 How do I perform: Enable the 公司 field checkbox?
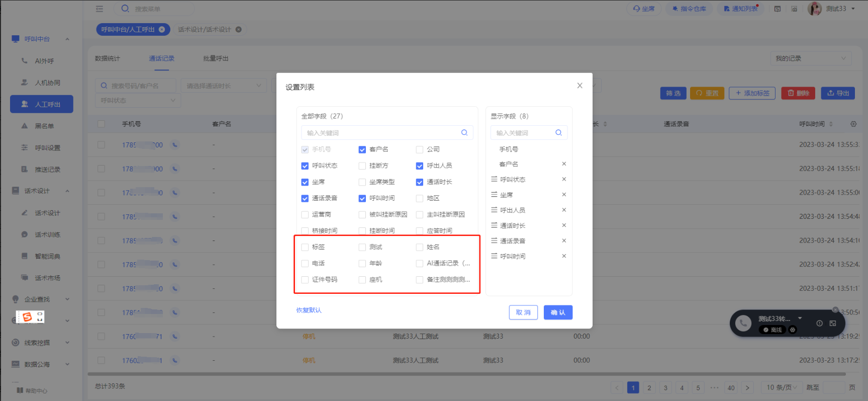pyautogui.click(x=419, y=149)
